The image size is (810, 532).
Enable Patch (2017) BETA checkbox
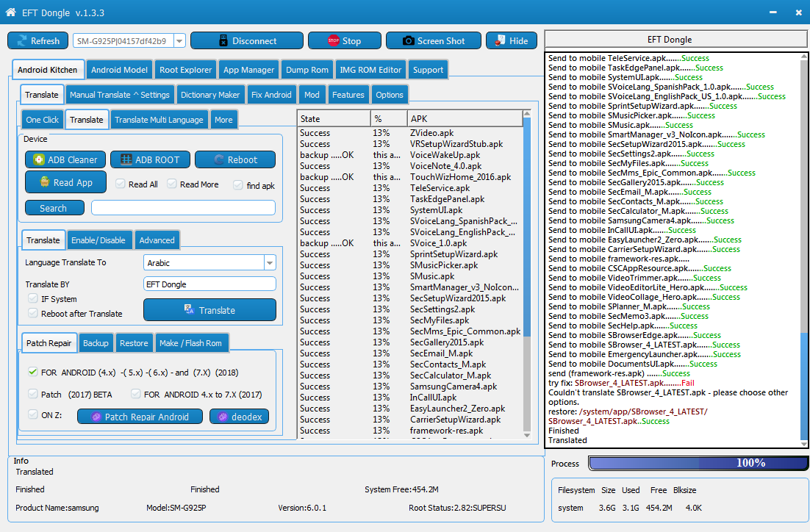33,394
